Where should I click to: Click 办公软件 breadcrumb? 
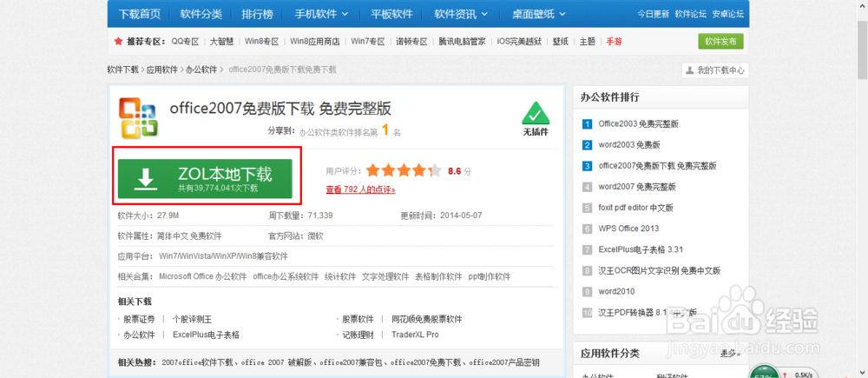point(201,70)
